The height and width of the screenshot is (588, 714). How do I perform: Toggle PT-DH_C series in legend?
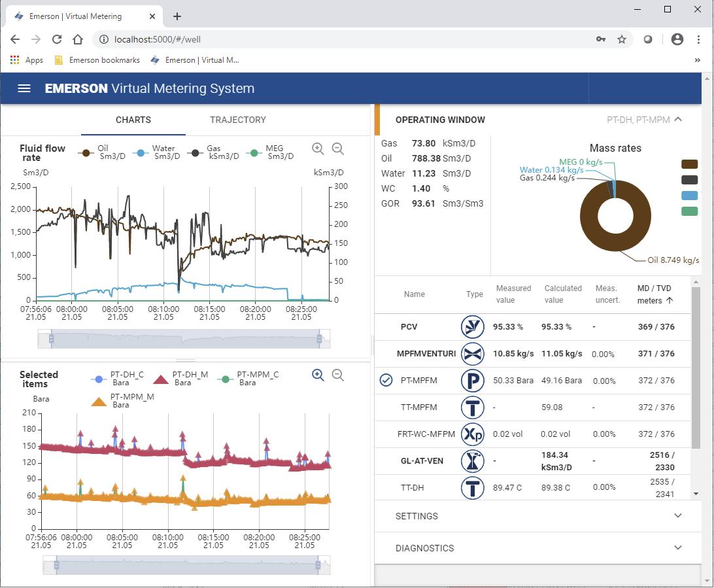118,379
